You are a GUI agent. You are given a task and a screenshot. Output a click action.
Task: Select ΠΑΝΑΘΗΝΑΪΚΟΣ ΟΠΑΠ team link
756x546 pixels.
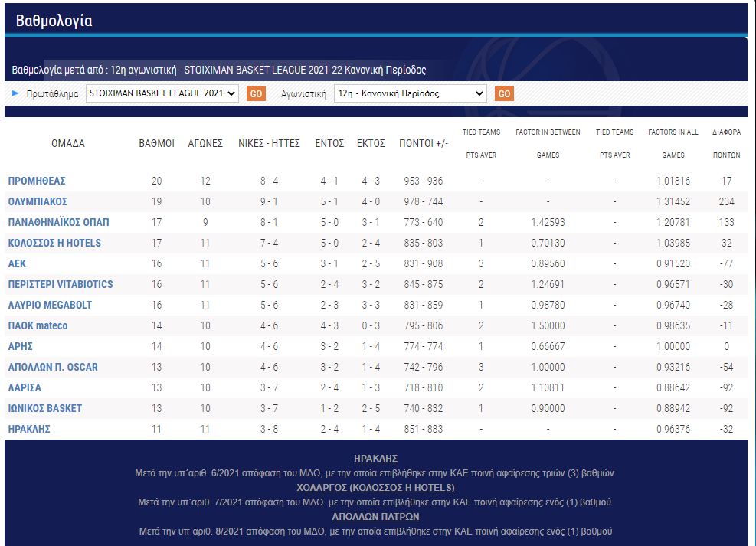click(x=58, y=222)
